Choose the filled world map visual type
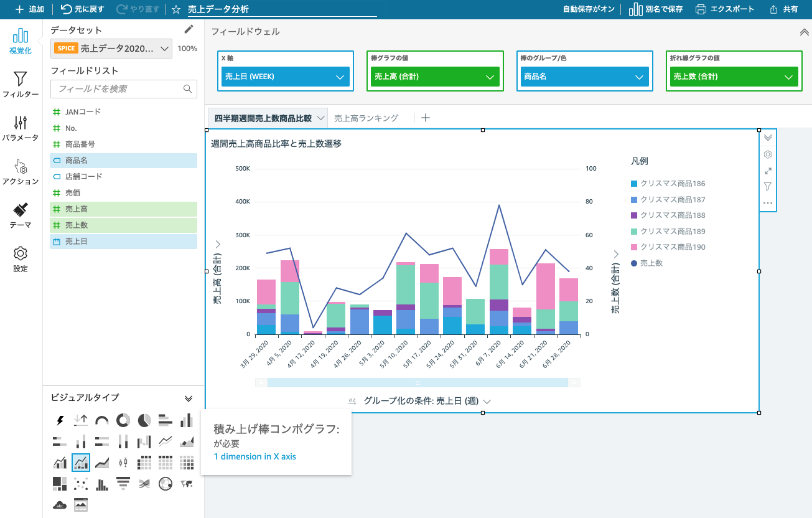This screenshot has height=518, width=812. pos(187,484)
